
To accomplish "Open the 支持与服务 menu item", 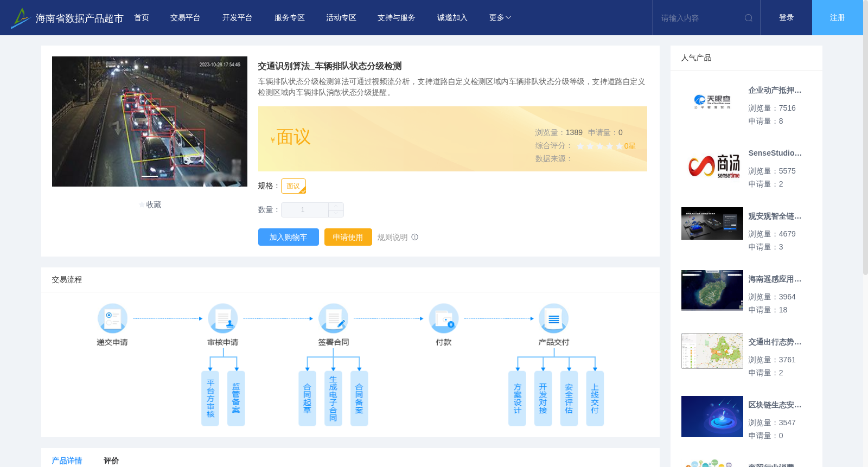I will pyautogui.click(x=397, y=18).
